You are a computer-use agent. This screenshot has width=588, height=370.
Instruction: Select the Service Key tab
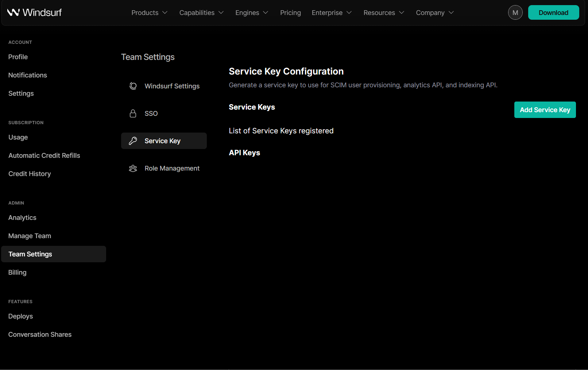[x=164, y=141]
